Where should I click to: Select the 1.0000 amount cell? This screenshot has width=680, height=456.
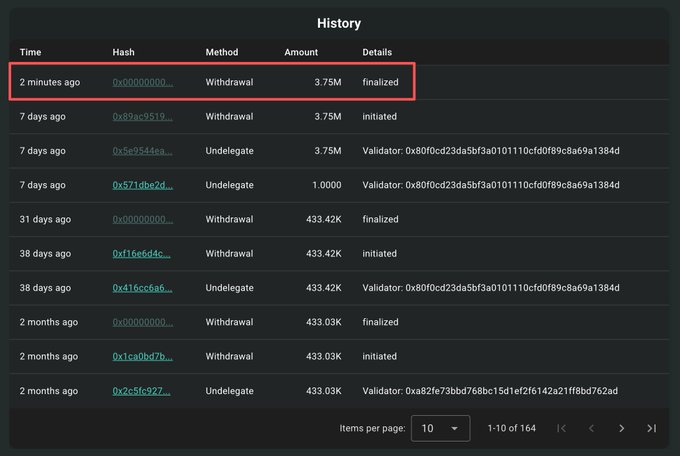point(327,185)
